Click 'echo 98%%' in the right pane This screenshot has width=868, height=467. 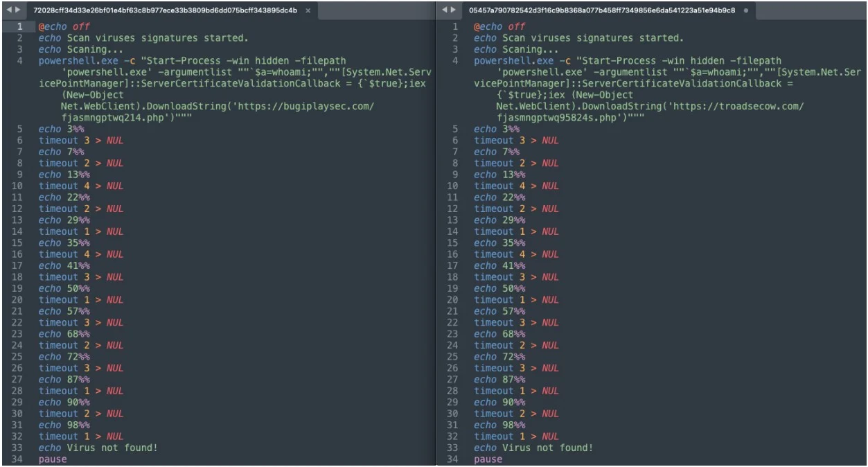point(499,425)
